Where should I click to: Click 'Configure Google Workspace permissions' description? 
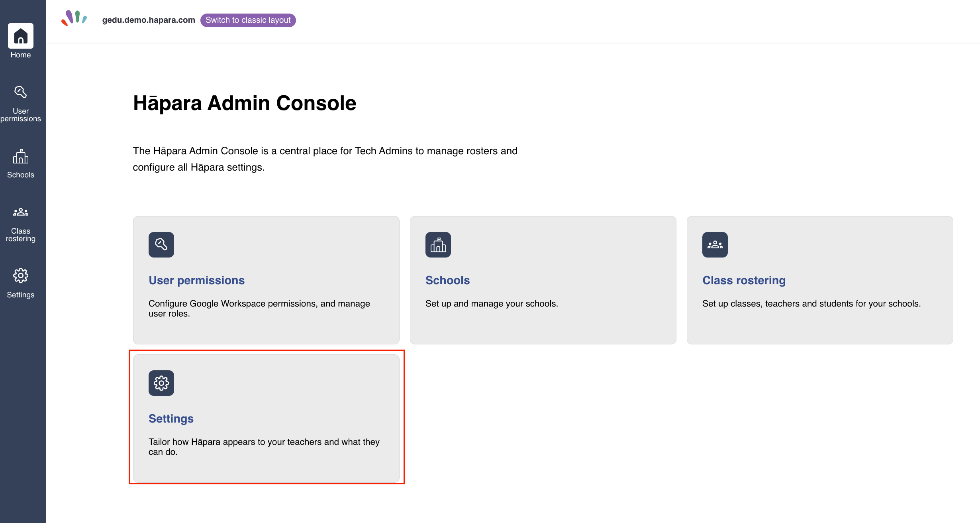259,309
